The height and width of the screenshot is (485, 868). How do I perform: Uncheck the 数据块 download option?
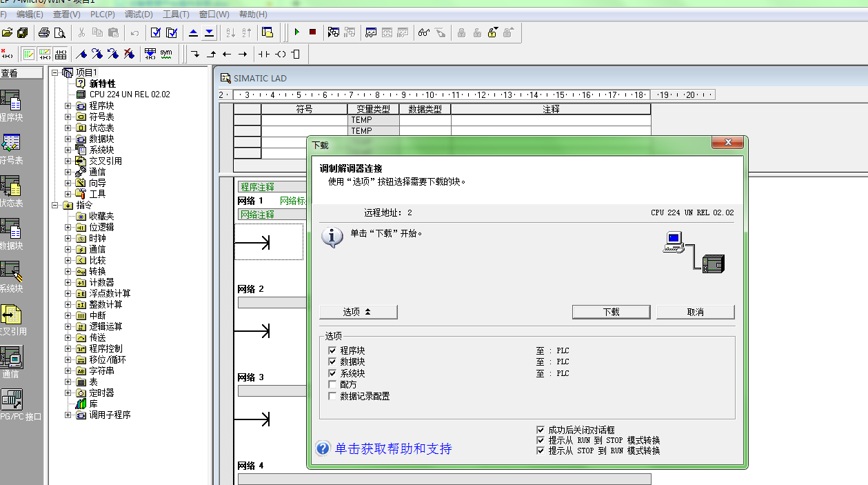click(x=333, y=362)
